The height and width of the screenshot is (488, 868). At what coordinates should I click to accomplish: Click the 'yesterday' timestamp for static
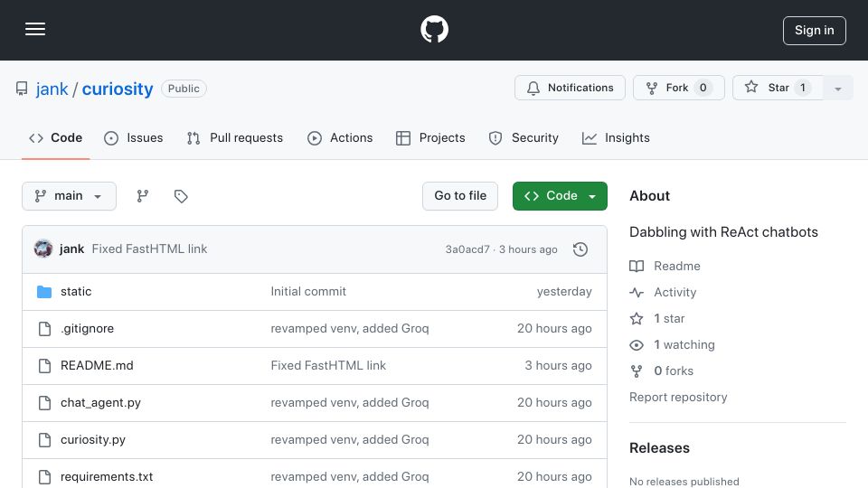(x=564, y=292)
